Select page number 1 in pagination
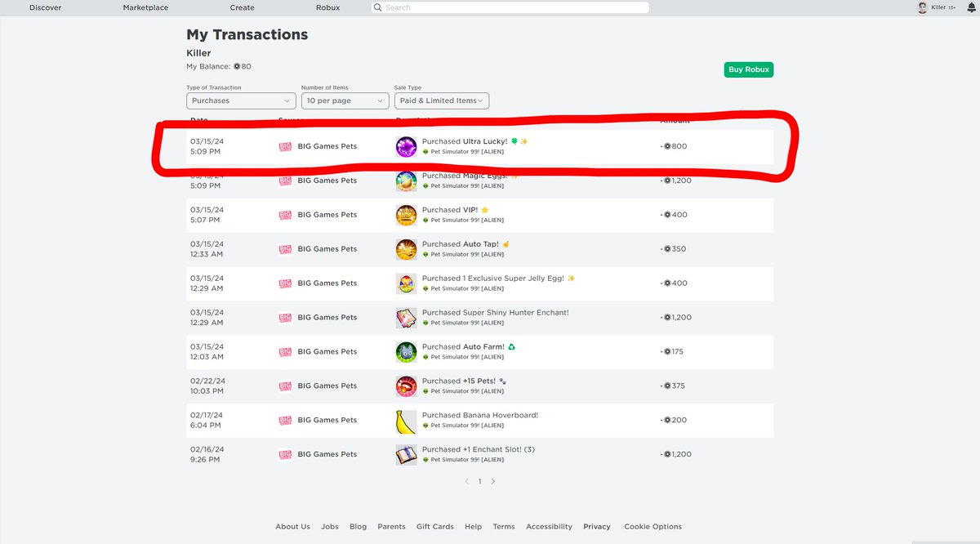Screen dimensions: 980x544 pyautogui.click(x=480, y=482)
